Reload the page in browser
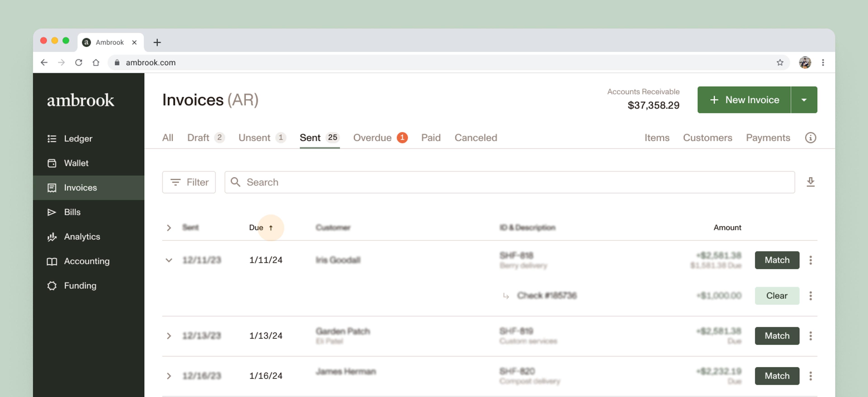This screenshot has width=868, height=397. 78,62
